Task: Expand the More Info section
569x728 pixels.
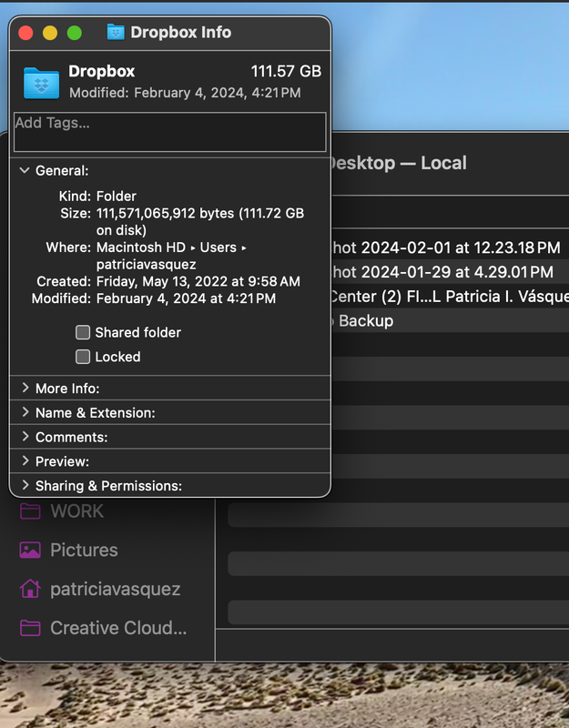Action: pos(24,388)
